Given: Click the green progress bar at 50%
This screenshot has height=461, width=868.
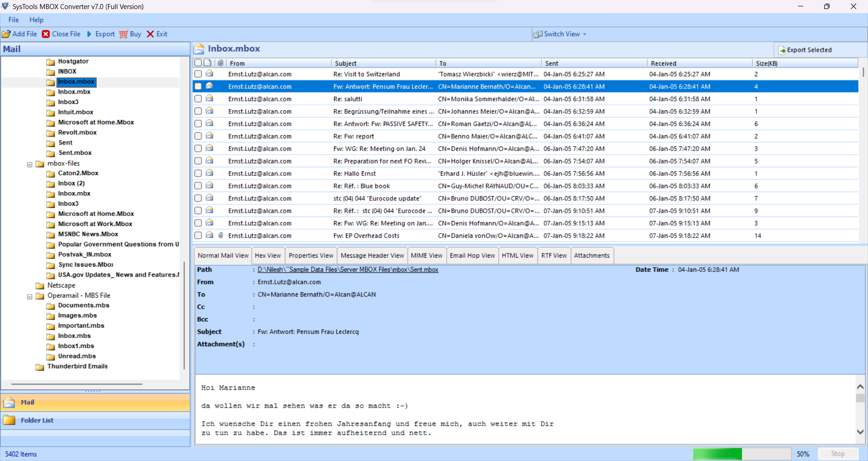Looking at the screenshot, I should click(x=717, y=454).
